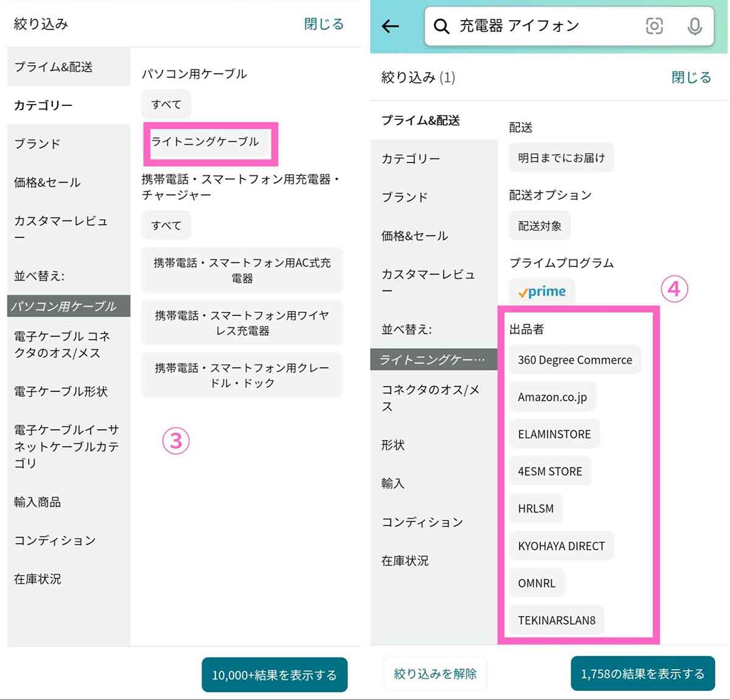Viewport: 730px width, 700px height.
Task: Select seller 4ESM STORE
Action: [x=550, y=471]
